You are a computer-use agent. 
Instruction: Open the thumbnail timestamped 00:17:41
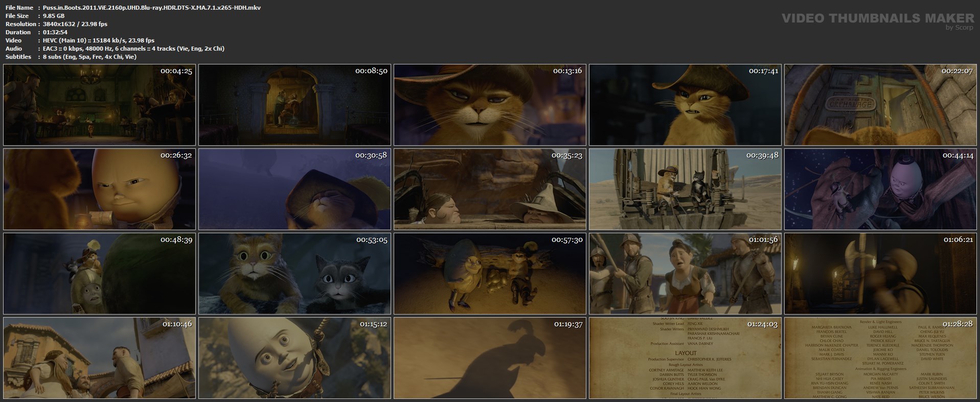[685, 105]
